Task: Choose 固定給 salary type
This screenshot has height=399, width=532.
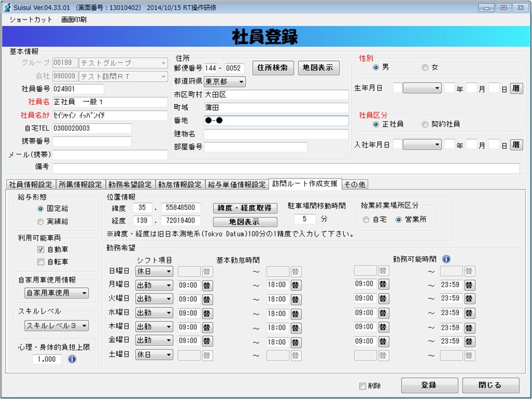Action: click(41, 209)
